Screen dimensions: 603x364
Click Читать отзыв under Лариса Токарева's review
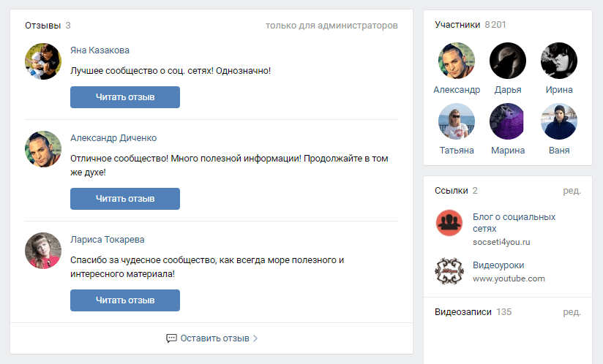[x=125, y=300]
